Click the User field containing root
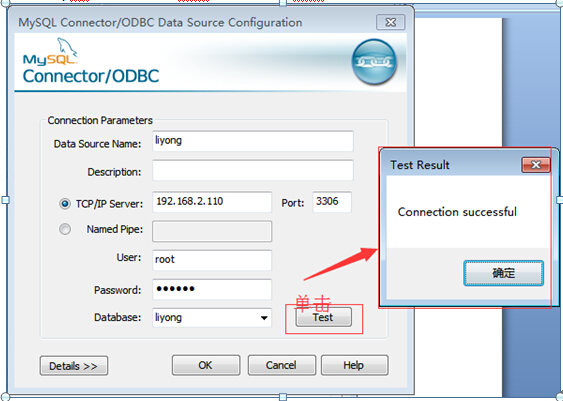Viewport: 563px width, 401px height. coord(212,260)
